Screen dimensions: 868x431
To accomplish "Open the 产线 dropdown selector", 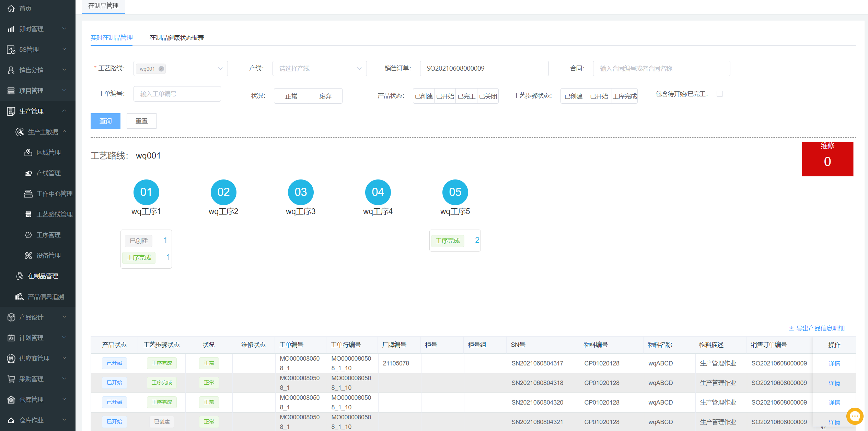I will coord(319,69).
